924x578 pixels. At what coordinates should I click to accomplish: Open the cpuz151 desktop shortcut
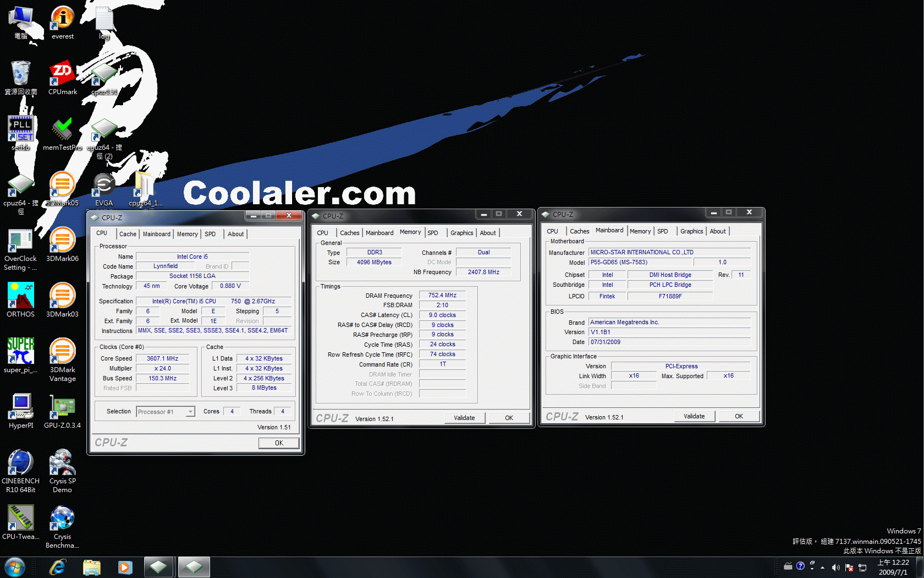(104, 78)
